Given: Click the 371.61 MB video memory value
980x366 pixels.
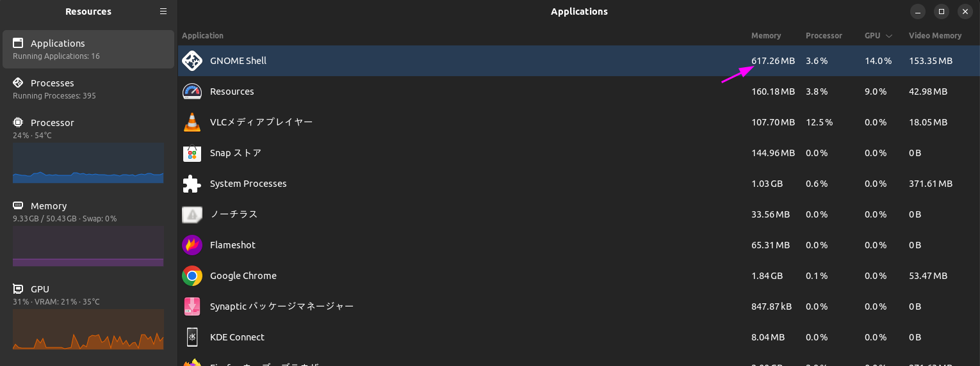Looking at the screenshot, I should [931, 184].
